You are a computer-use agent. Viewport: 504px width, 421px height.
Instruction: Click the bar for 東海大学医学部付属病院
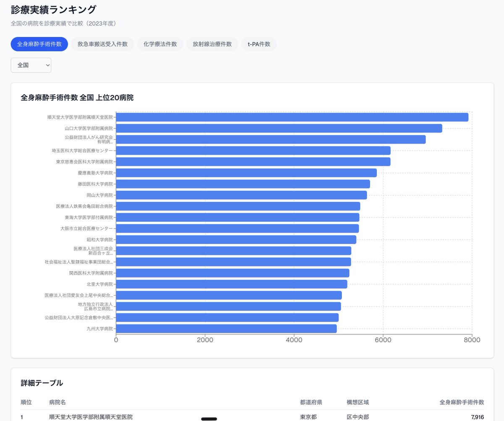pos(238,217)
